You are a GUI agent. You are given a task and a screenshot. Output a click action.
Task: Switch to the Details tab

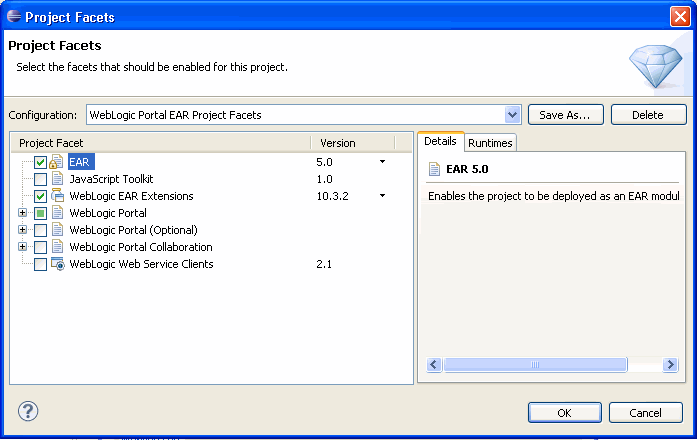click(441, 141)
